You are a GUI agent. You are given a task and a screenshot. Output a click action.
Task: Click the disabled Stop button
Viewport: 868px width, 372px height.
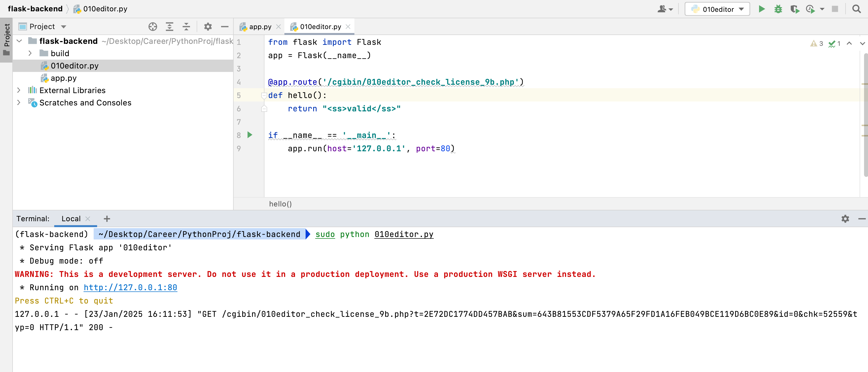(x=835, y=9)
